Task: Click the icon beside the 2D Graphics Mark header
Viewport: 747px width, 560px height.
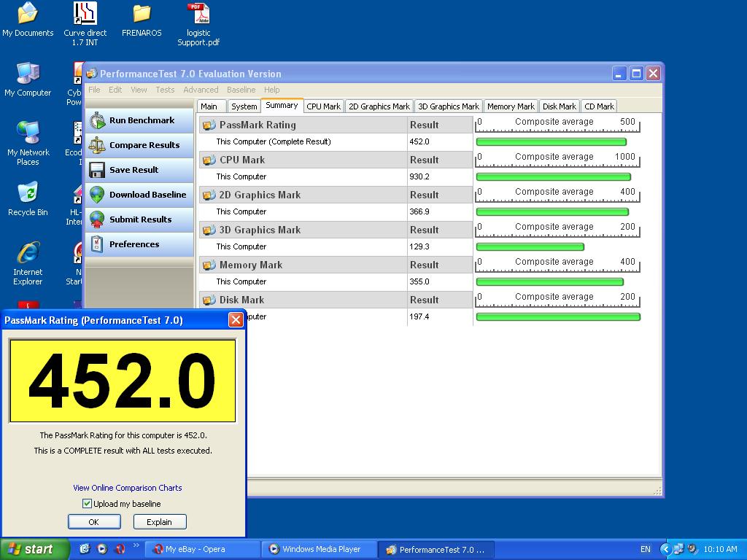Action: click(x=209, y=195)
